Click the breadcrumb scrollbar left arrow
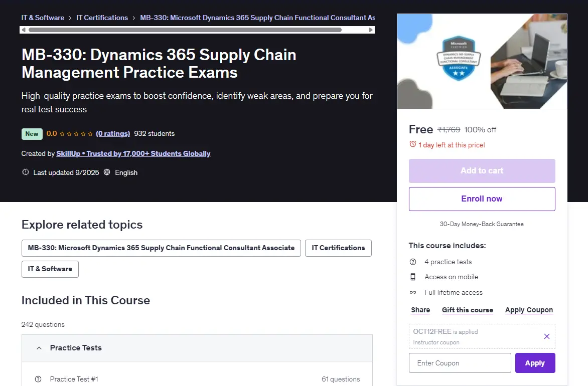The width and height of the screenshot is (588, 386). coord(24,30)
